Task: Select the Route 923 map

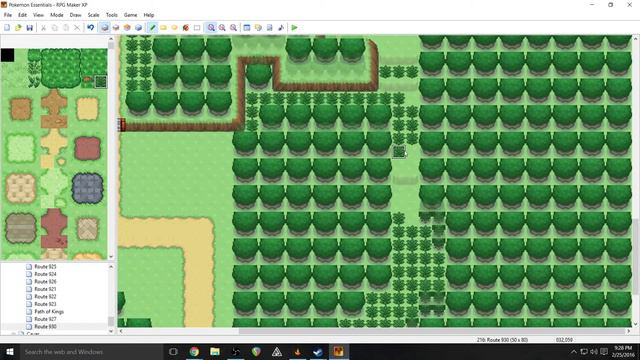Action: [x=45, y=304]
